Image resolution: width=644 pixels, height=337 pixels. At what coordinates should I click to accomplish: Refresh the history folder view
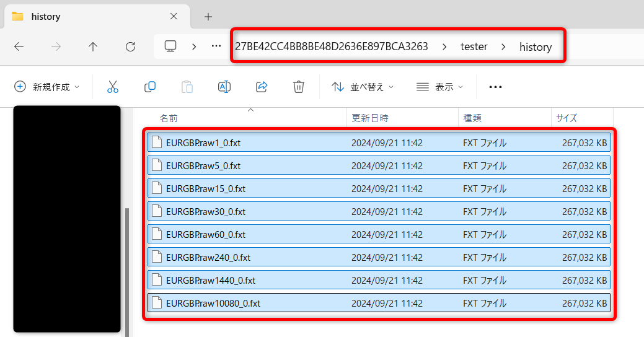coord(130,47)
